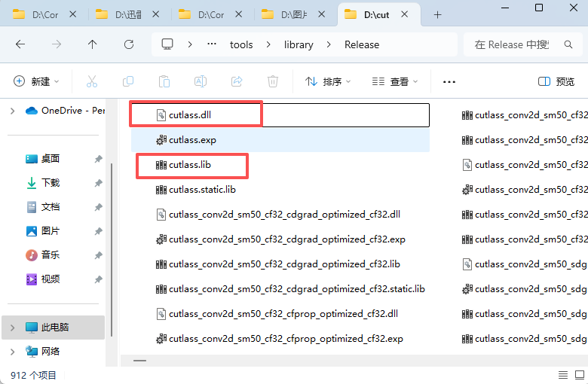Unpin 音乐 using its pin icon

(98, 255)
